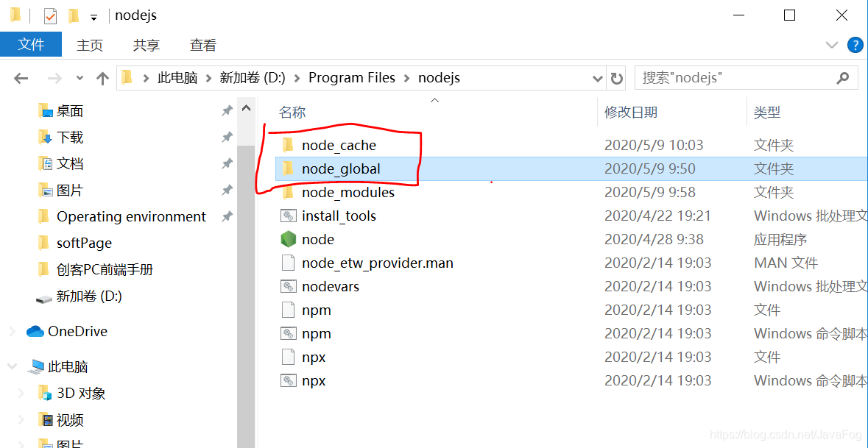Image resolution: width=868 pixels, height=448 pixels.
Task: Click Program Files in the address breadcrumb
Action: point(352,79)
